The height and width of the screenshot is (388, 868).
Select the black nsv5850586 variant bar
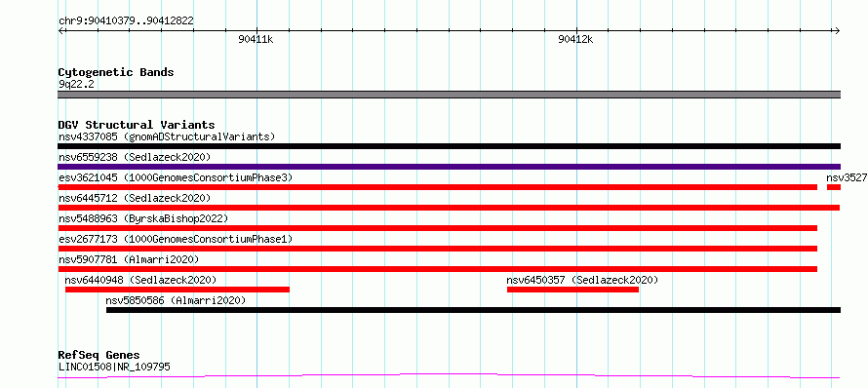click(473, 310)
